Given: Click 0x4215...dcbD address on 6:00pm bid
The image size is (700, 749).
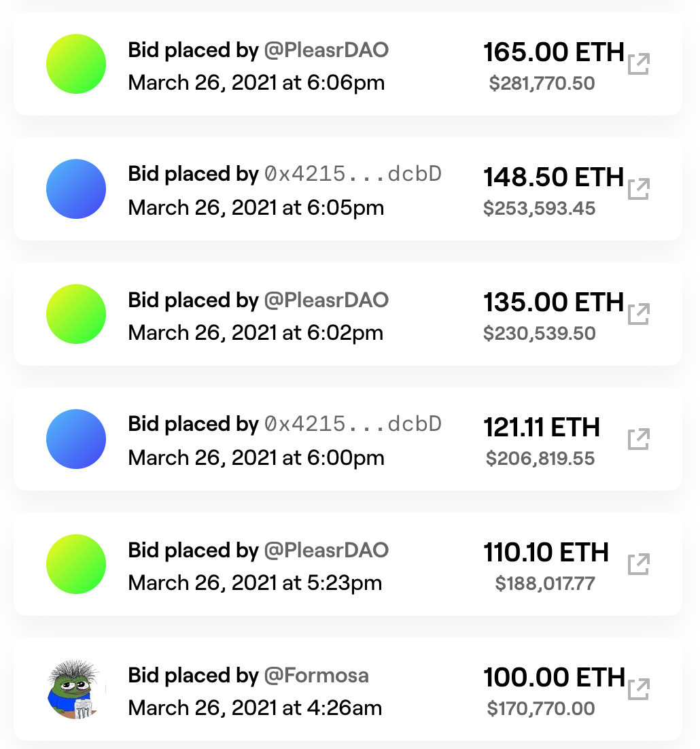Looking at the screenshot, I should (353, 425).
